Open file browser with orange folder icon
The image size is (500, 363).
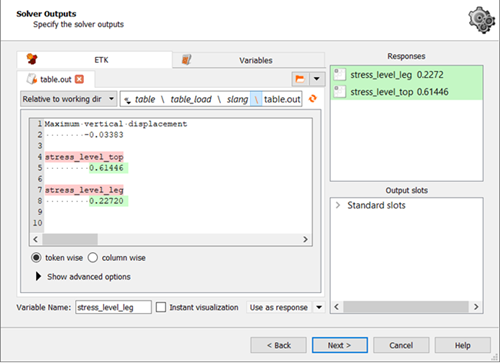coord(300,79)
